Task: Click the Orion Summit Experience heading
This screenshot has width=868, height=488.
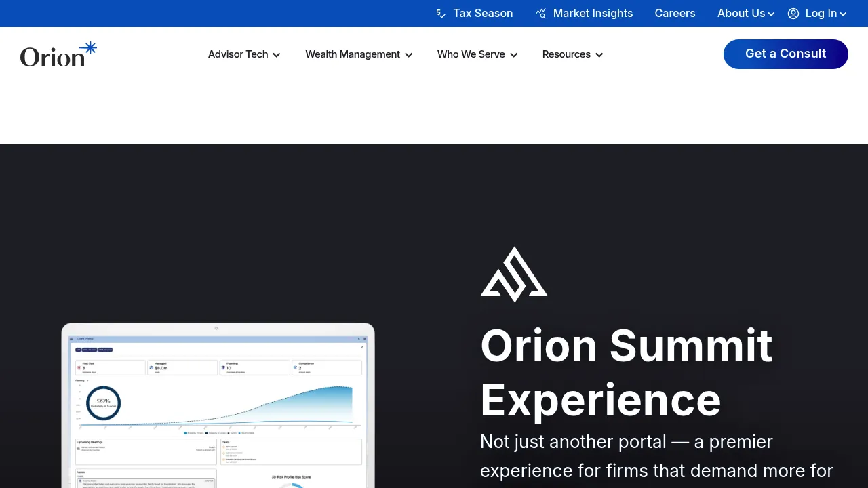Action: 627,372
